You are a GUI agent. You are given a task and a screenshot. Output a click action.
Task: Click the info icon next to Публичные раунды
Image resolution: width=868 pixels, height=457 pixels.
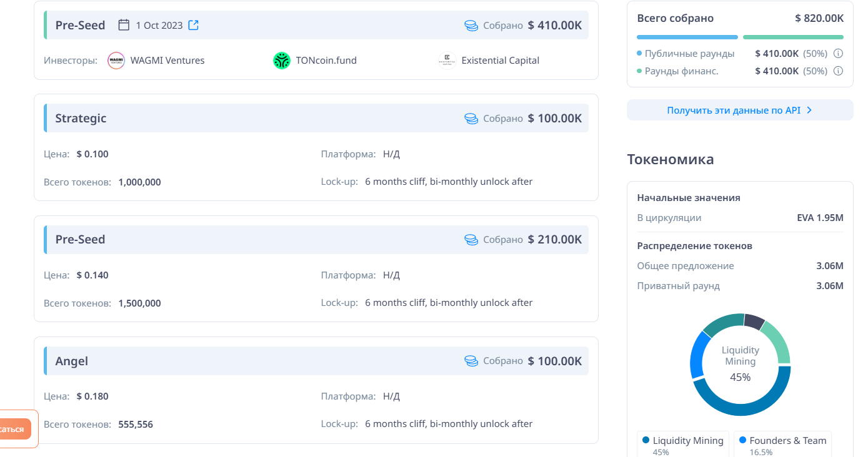click(839, 54)
